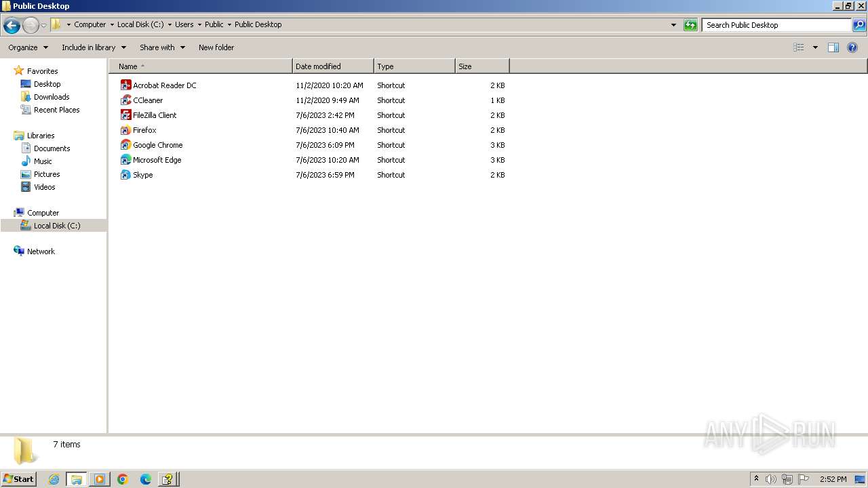Open the address bar history dropdown

click(x=673, y=25)
